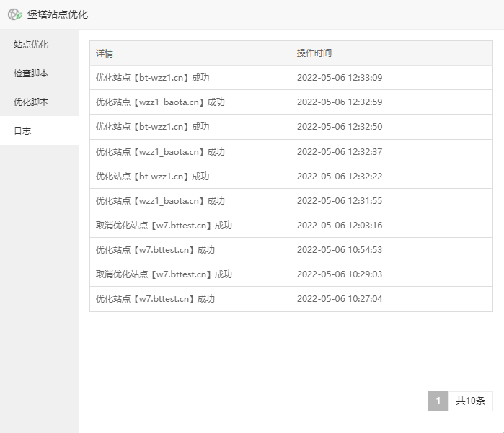Select 取消优化站点 entry at 10:29:03

291,274
